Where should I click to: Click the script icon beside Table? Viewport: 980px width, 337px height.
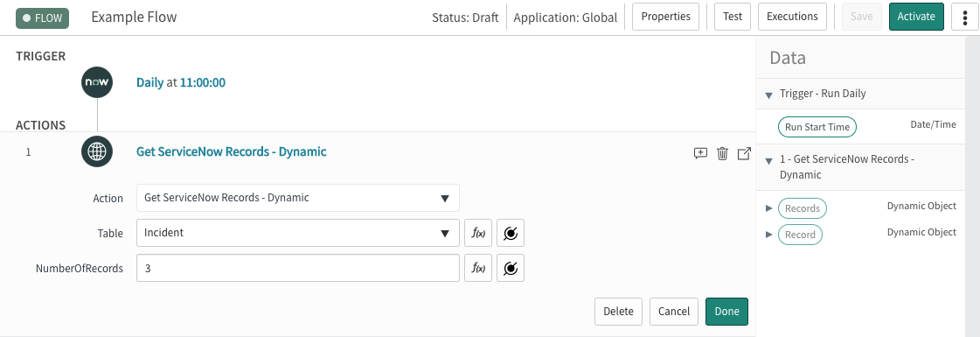tap(478, 233)
